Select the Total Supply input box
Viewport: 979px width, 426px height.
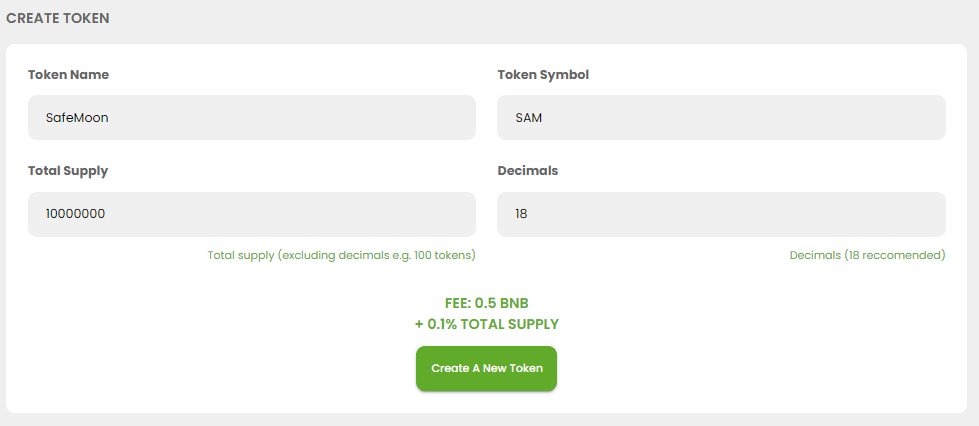tap(252, 214)
